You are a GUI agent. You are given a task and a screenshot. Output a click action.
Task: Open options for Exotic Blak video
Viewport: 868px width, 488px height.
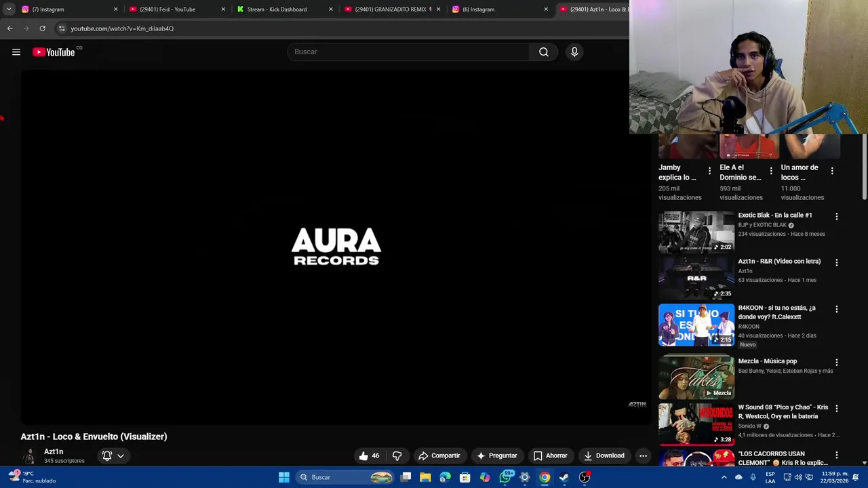836,216
